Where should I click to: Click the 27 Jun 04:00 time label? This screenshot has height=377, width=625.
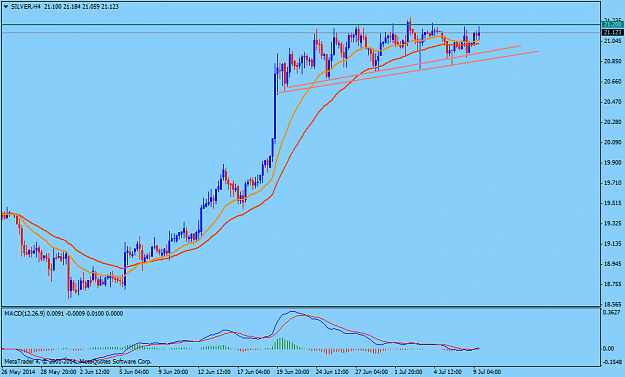click(372, 372)
